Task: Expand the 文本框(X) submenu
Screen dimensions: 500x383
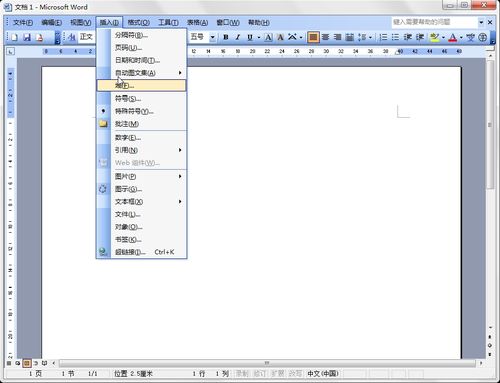Action: tap(142, 201)
